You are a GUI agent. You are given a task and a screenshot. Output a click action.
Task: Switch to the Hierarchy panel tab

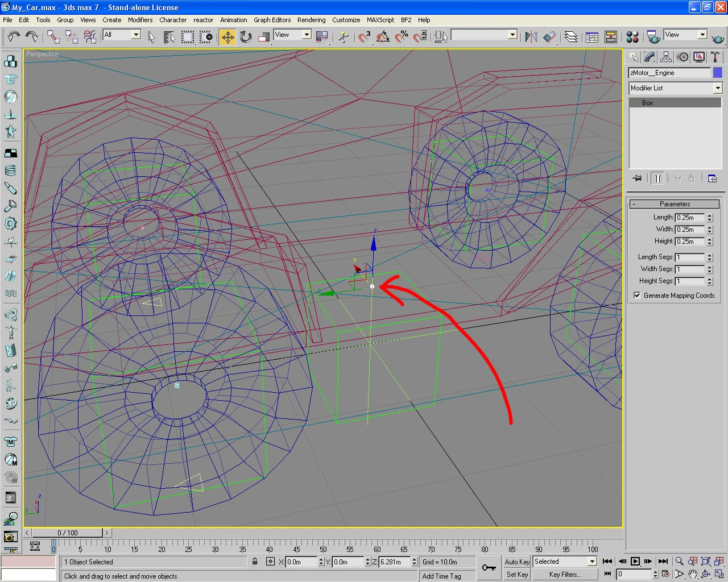coord(666,57)
